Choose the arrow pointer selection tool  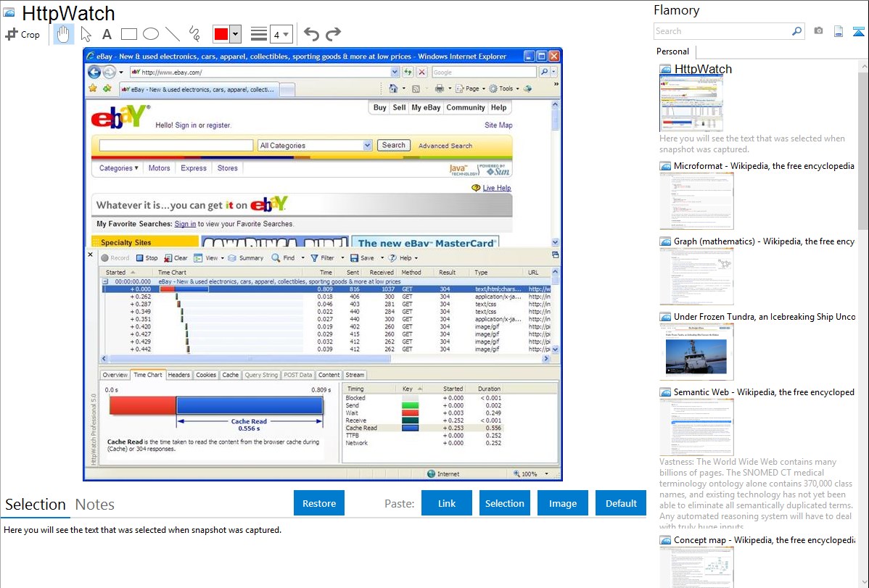tap(86, 34)
